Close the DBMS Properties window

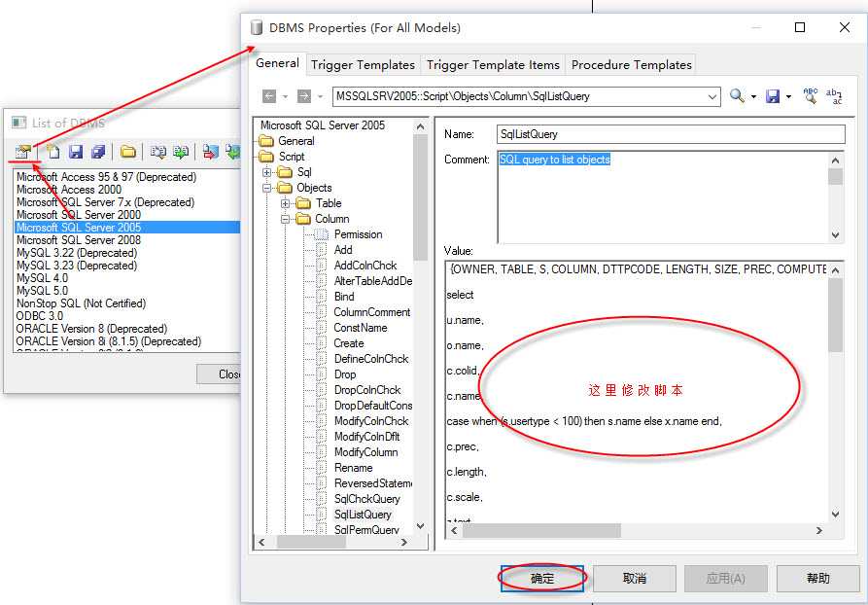pyautogui.click(x=845, y=27)
